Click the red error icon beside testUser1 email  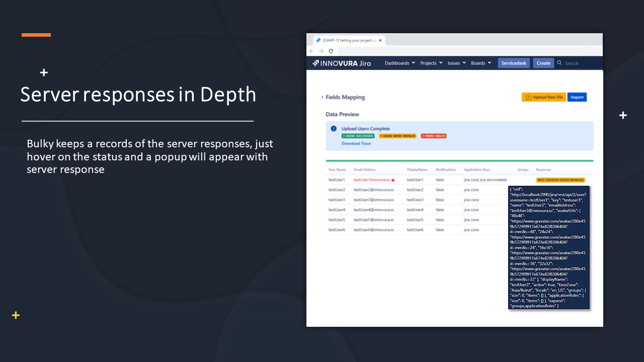[393, 180]
